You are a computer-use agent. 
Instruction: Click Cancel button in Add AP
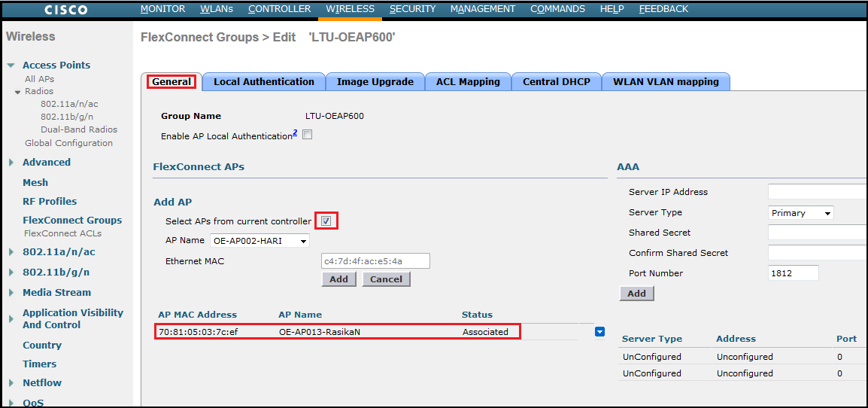click(386, 279)
